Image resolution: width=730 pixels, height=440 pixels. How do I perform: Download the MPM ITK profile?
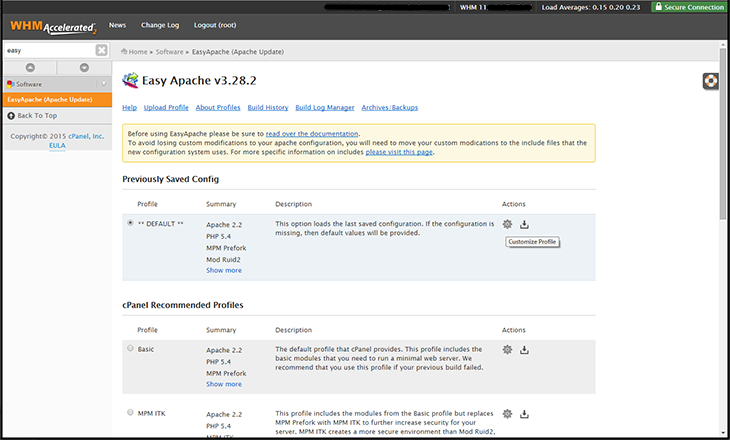[x=524, y=414]
